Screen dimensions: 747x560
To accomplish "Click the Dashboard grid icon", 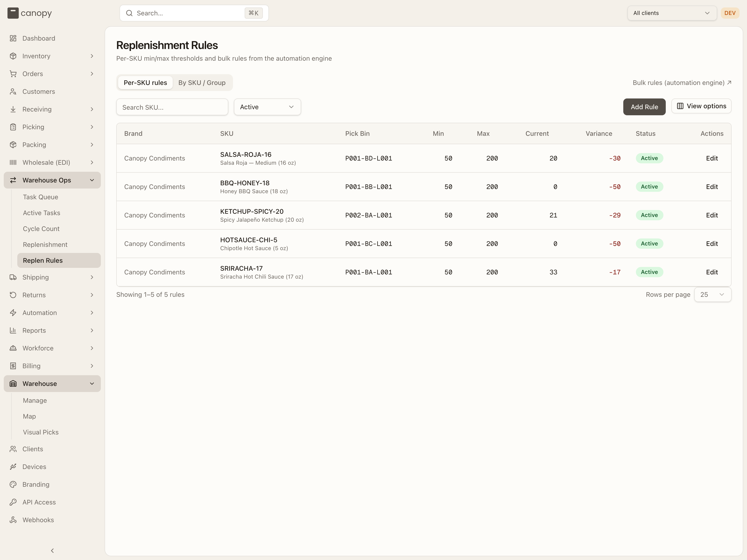I will pyautogui.click(x=13, y=38).
